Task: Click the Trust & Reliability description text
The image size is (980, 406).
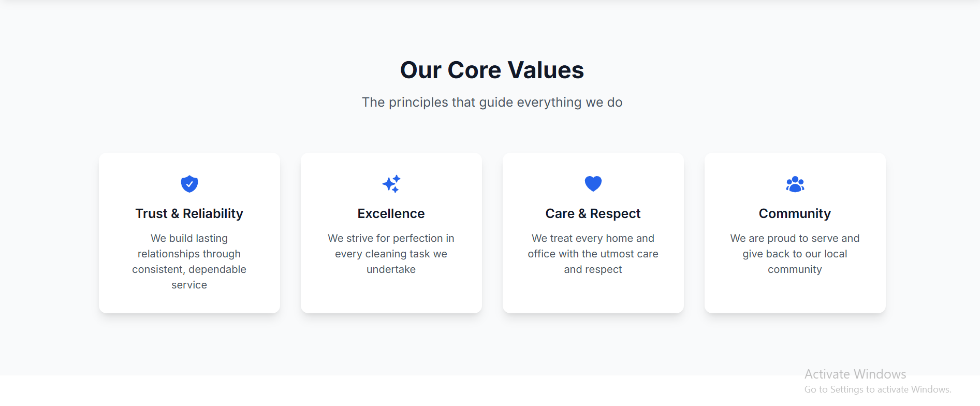Action: pyautogui.click(x=189, y=262)
